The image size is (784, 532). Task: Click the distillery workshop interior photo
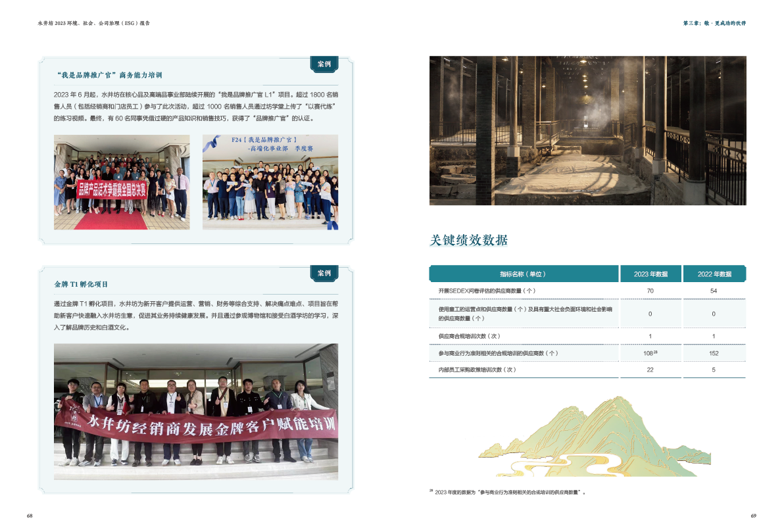[587, 130]
